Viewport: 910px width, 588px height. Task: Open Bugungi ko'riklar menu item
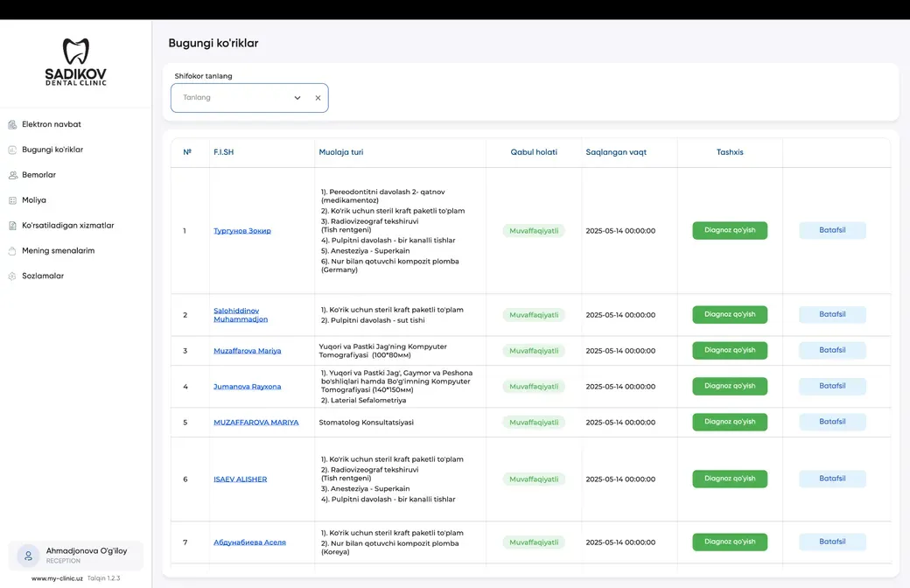click(52, 150)
